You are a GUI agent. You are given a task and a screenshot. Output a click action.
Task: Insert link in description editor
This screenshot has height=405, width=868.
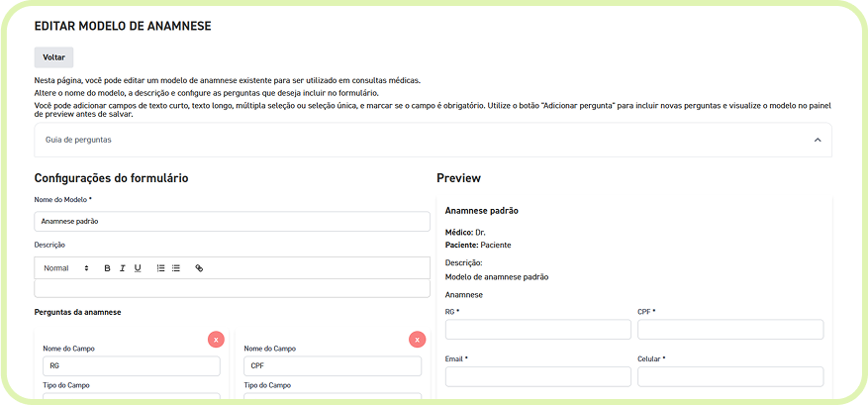pyautogui.click(x=199, y=268)
